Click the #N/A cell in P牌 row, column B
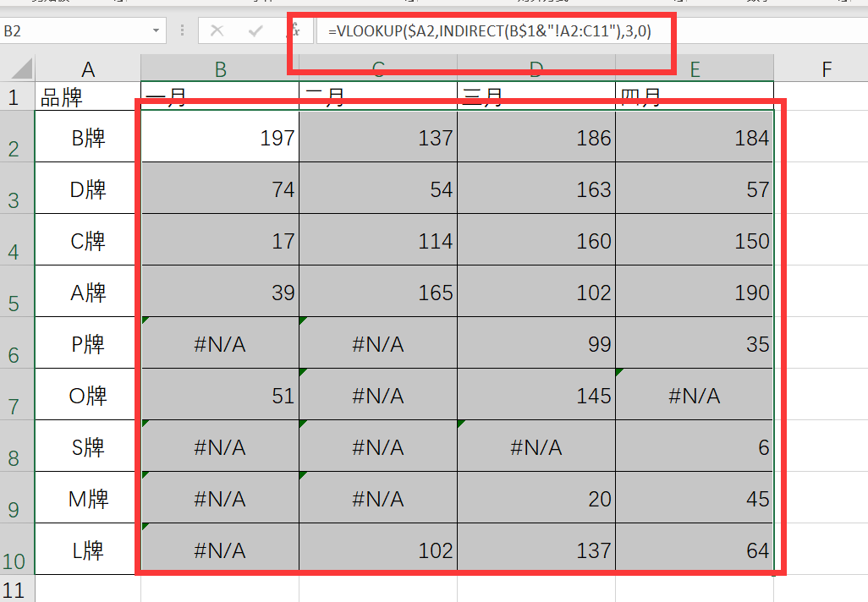Viewport: 868px width, 602px height. [x=220, y=342]
